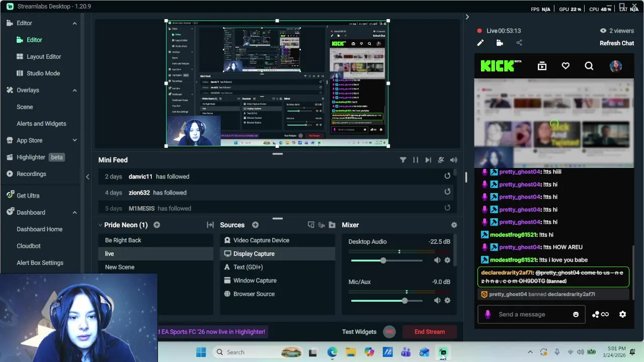Open Scene under Overlays
644x362 pixels.
(x=25, y=107)
